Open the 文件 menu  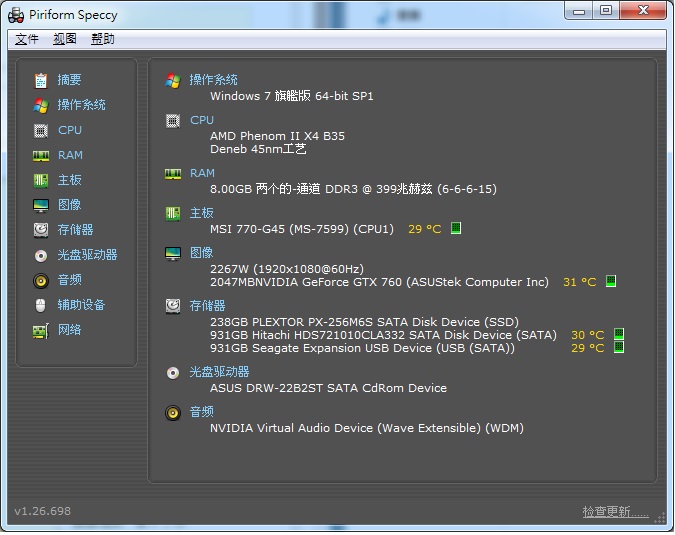pos(27,39)
